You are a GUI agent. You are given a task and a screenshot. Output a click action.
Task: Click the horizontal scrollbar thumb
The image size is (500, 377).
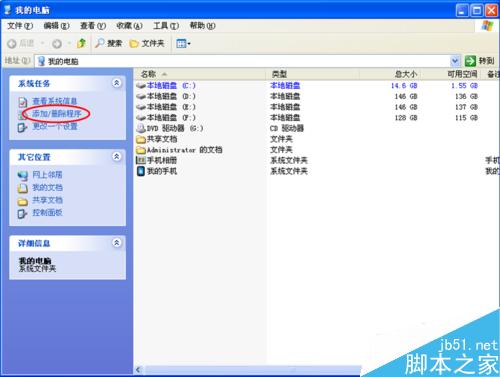253,369
